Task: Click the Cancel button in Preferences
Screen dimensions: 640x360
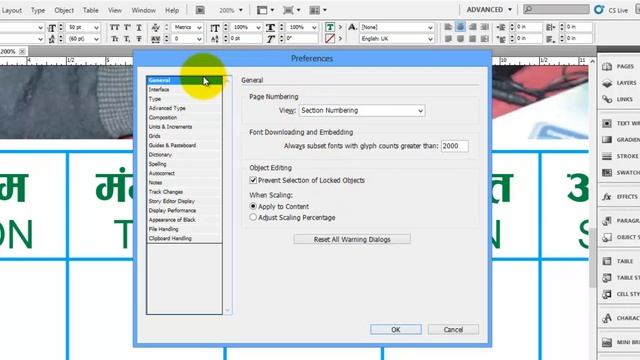Action: click(453, 329)
